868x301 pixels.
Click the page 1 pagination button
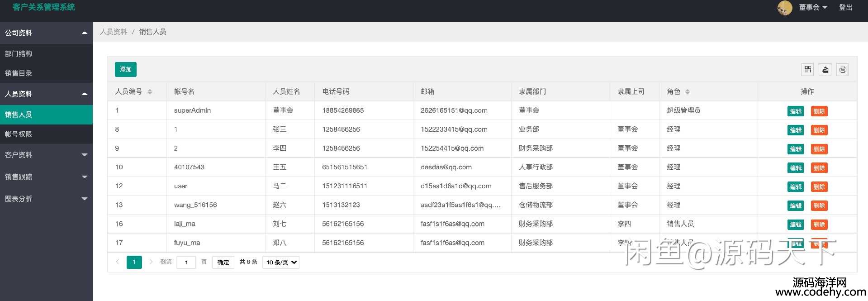click(x=134, y=262)
